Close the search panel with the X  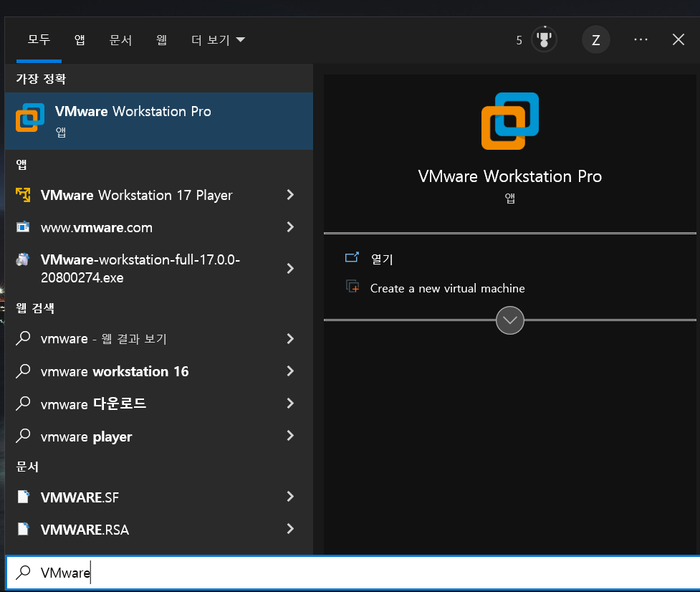pyautogui.click(x=678, y=39)
